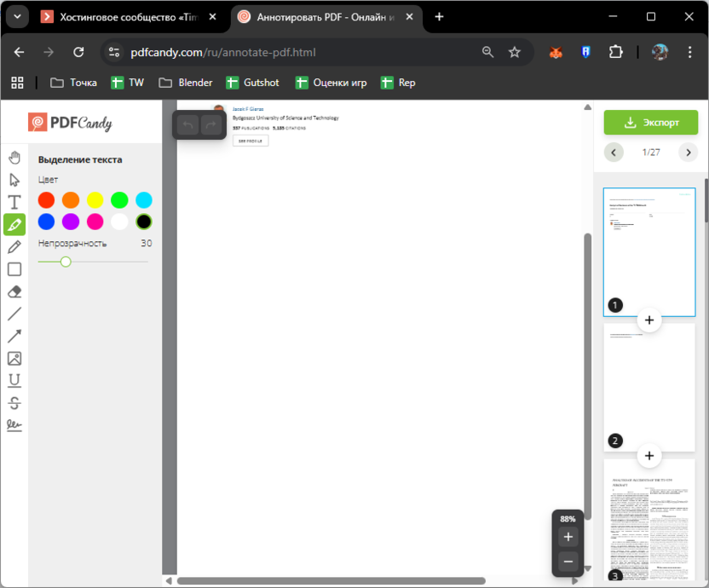Close the Хостинговое сообщество tab

[x=212, y=17]
